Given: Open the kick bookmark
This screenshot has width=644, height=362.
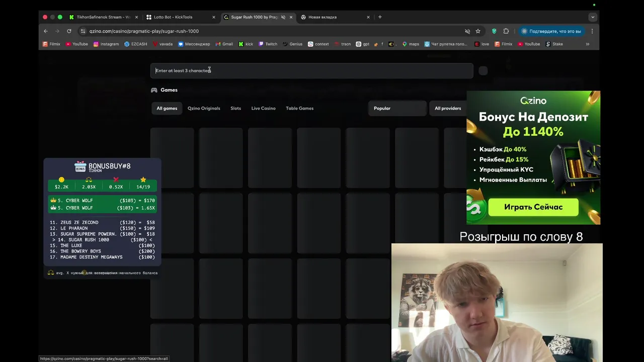Looking at the screenshot, I should click(246, 44).
